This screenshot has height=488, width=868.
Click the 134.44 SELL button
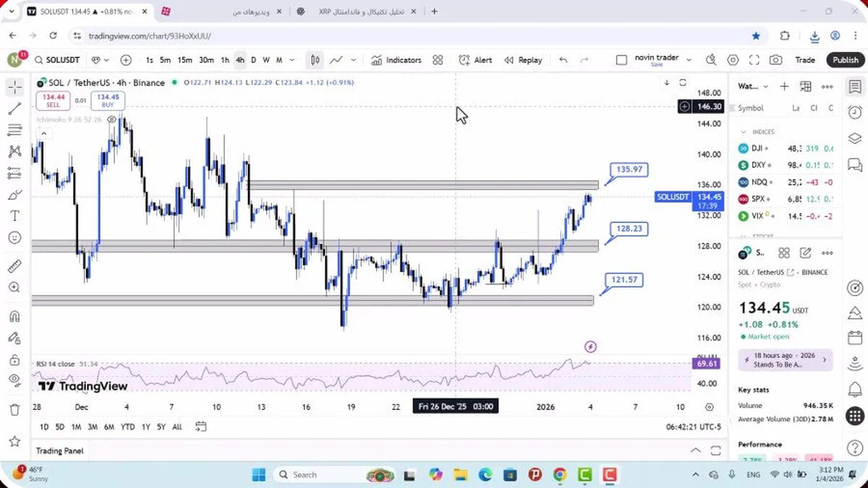pos(54,101)
